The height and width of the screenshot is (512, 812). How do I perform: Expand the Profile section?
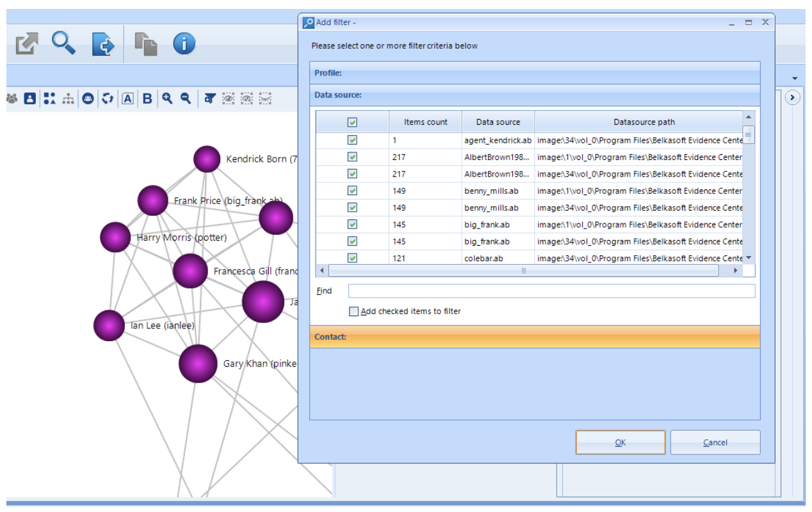point(535,73)
